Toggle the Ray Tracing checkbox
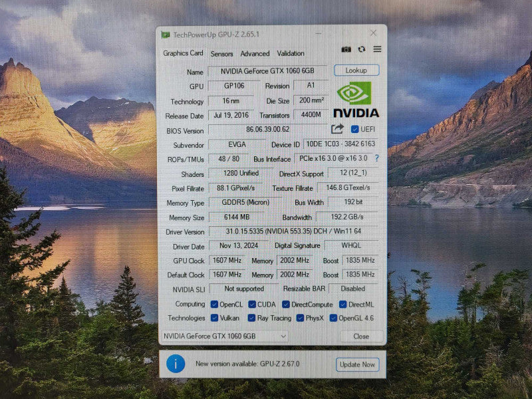532x399 pixels. (x=251, y=318)
